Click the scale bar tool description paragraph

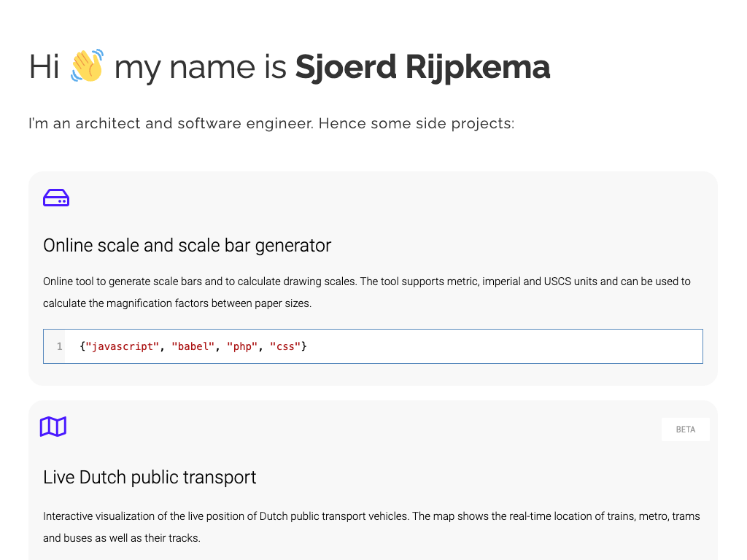click(366, 292)
